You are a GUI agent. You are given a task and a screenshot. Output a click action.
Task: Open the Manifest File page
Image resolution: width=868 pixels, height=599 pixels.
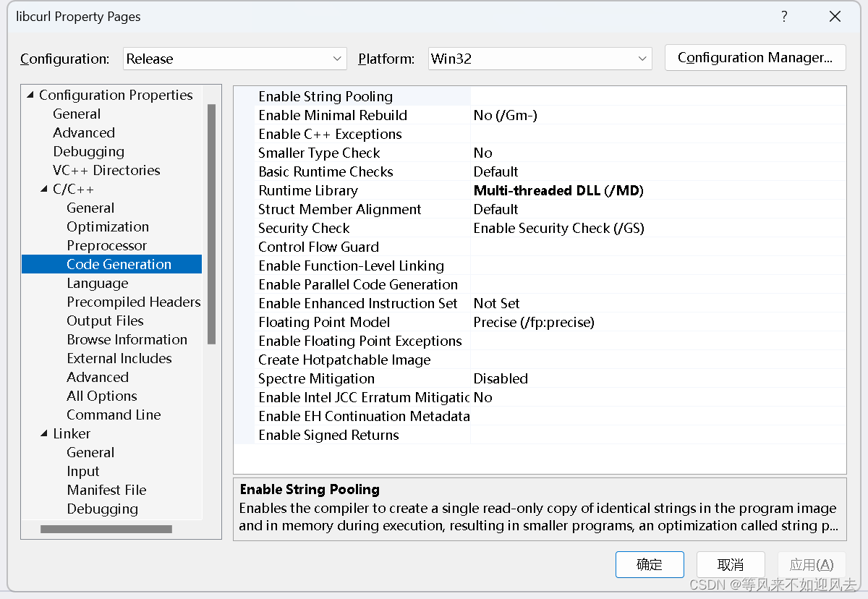point(106,490)
